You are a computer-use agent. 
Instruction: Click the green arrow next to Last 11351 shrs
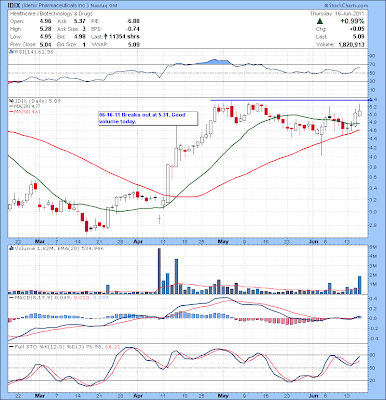(x=106, y=36)
